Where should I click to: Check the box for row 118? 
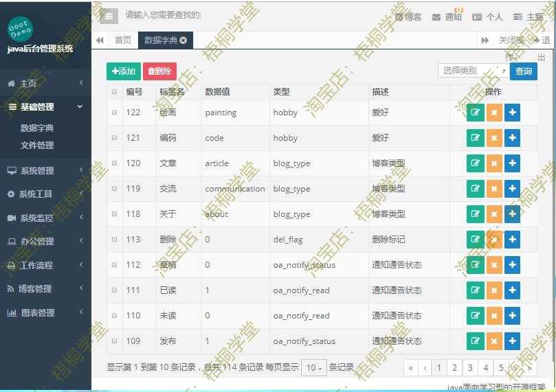click(x=114, y=214)
